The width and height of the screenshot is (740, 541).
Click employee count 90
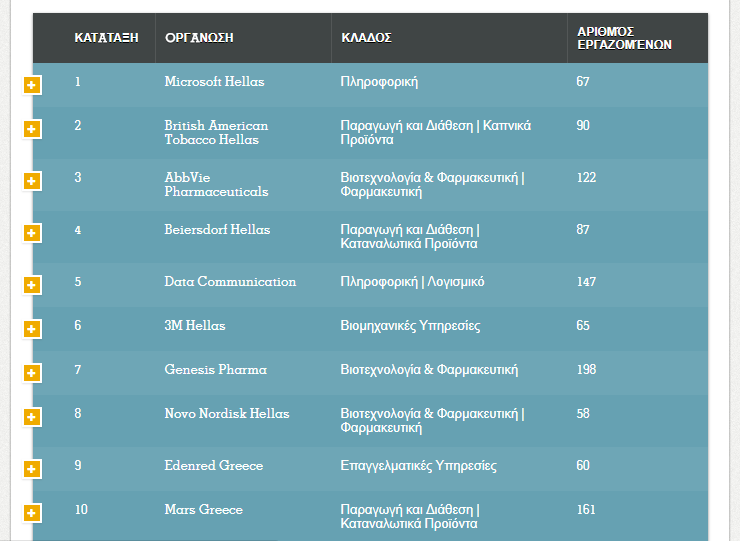[583, 126]
